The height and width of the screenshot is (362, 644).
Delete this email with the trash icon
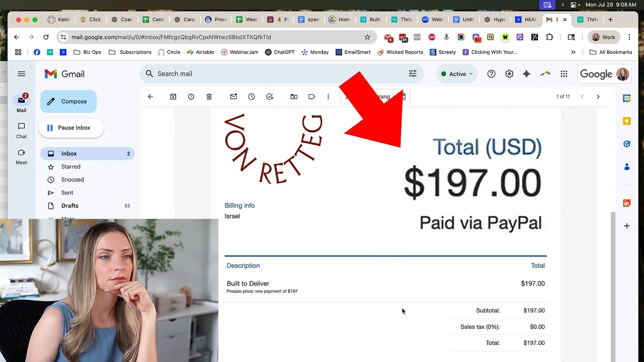(x=209, y=97)
